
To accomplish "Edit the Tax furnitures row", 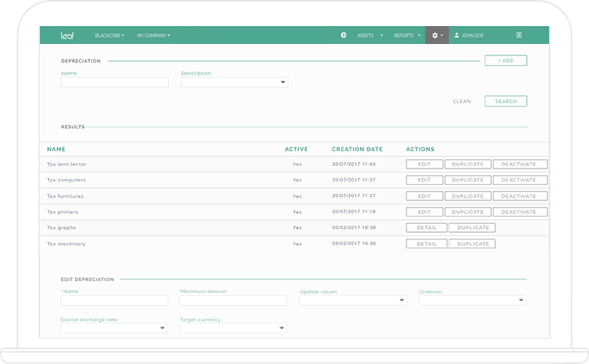I will (424, 196).
